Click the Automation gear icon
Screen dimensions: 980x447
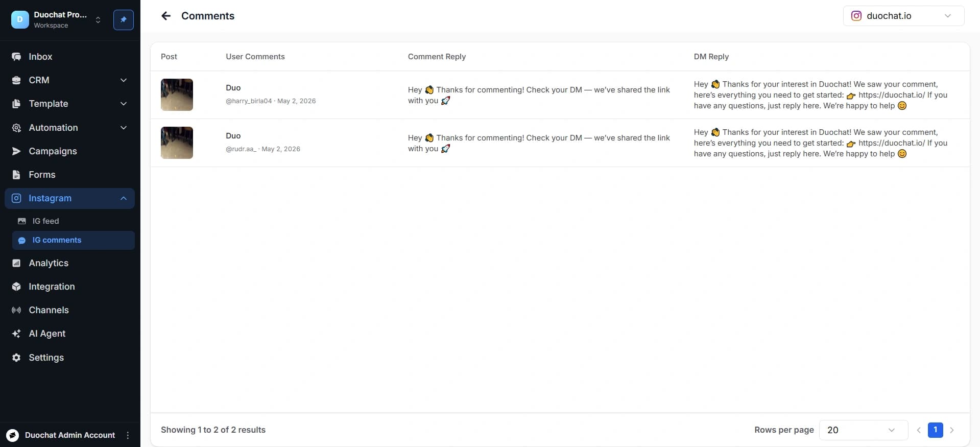[x=16, y=128]
